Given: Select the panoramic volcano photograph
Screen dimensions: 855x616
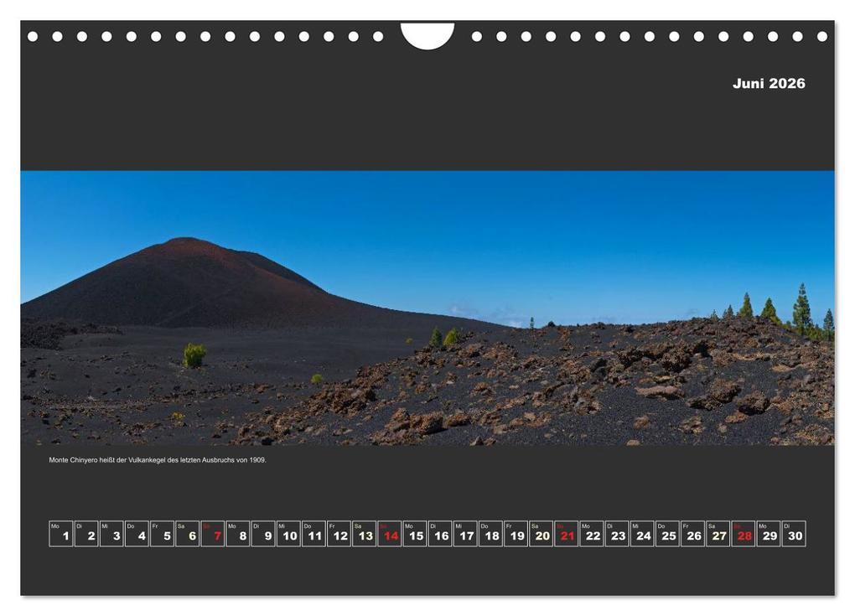Looking at the screenshot, I should click(x=427, y=310).
